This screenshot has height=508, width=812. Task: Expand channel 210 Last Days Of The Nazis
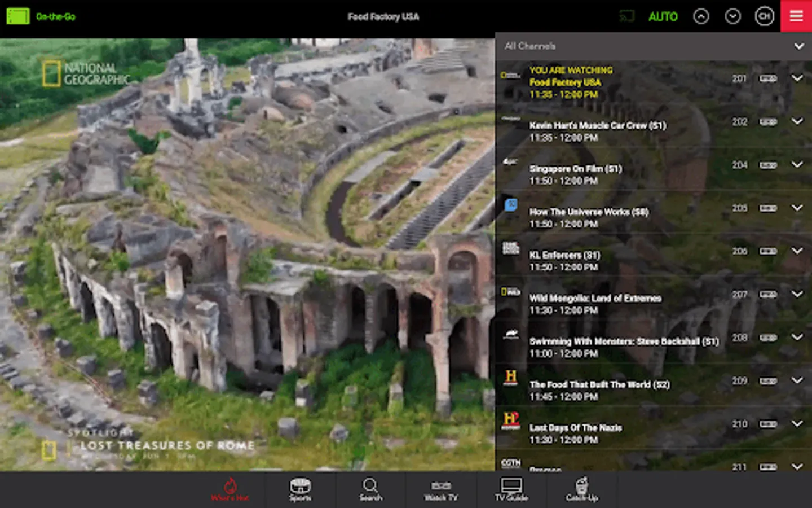click(x=797, y=424)
